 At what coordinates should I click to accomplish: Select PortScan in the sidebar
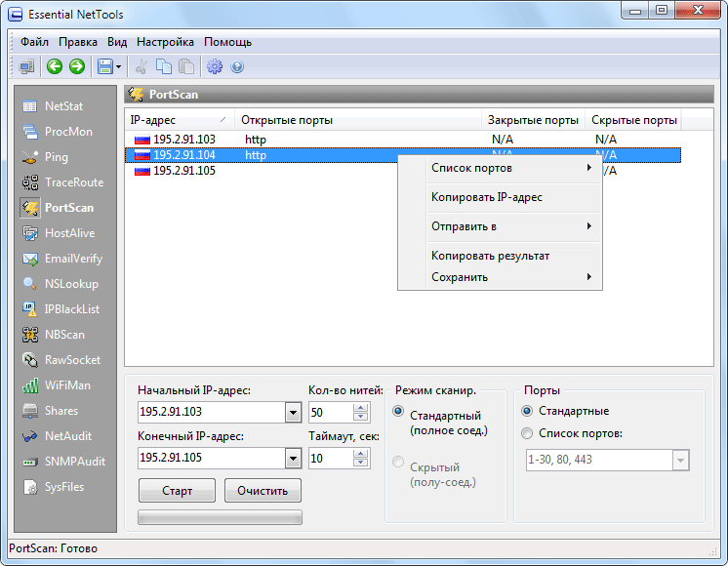pos(58,208)
